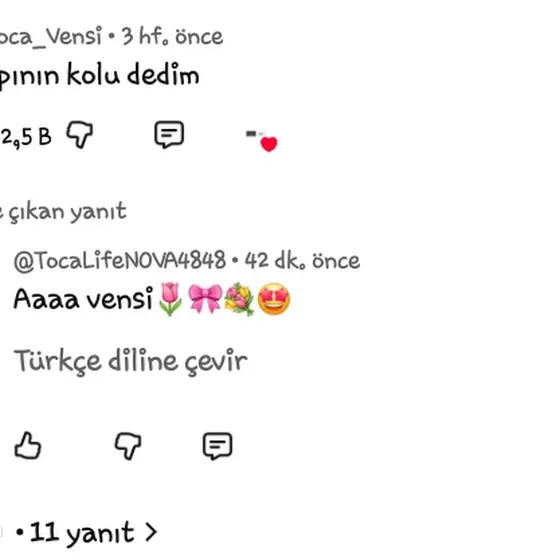Viewport: 560px width, 560px height.
Task: Dislike the comment by oca_Vensi
Action: tap(80, 135)
